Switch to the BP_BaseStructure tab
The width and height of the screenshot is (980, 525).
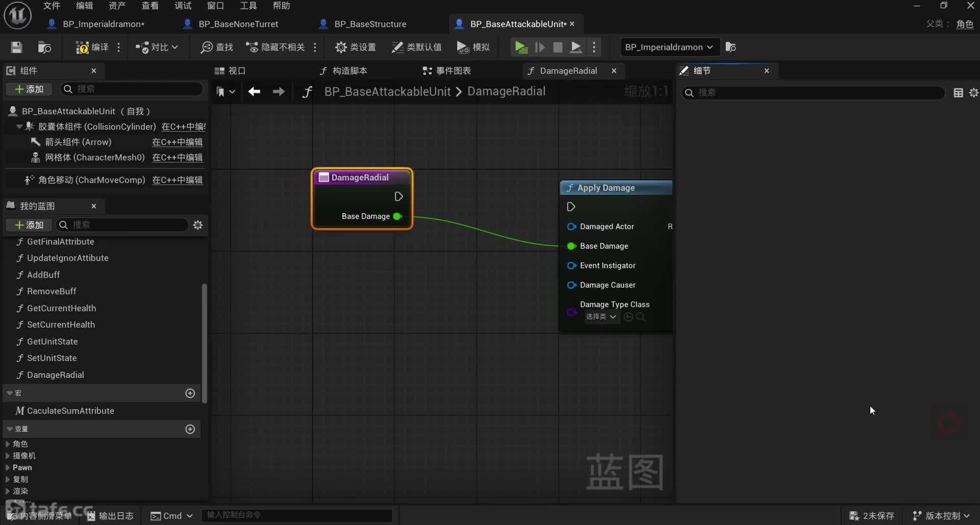pyautogui.click(x=370, y=24)
